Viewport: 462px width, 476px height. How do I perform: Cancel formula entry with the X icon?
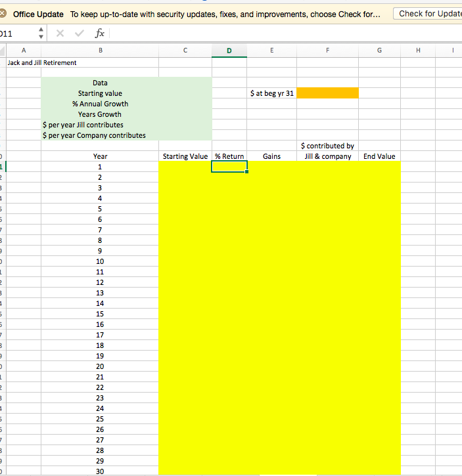point(60,33)
